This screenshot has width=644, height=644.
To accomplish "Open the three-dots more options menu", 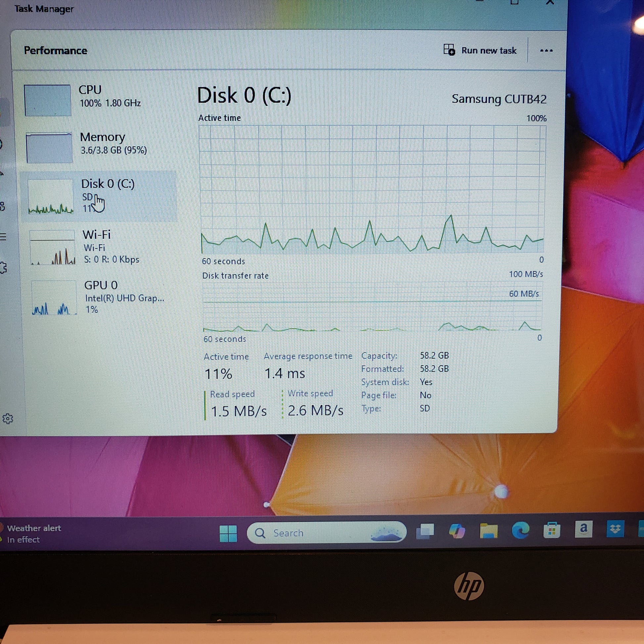I will (x=546, y=51).
